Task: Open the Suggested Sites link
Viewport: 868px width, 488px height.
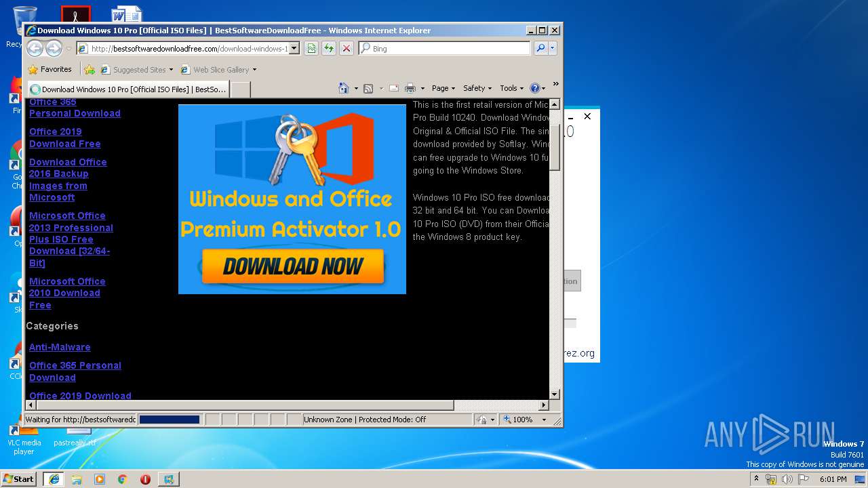Action: click(x=136, y=70)
